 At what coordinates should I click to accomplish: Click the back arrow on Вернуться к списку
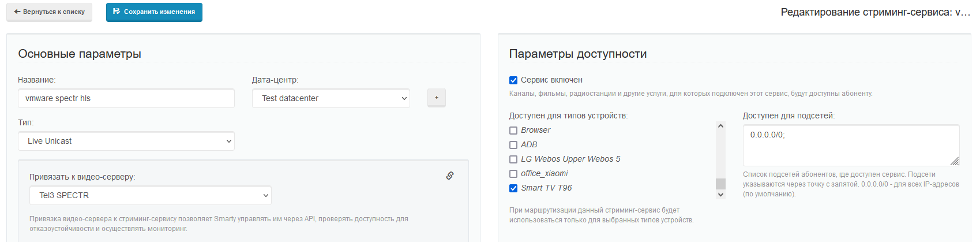click(x=17, y=12)
